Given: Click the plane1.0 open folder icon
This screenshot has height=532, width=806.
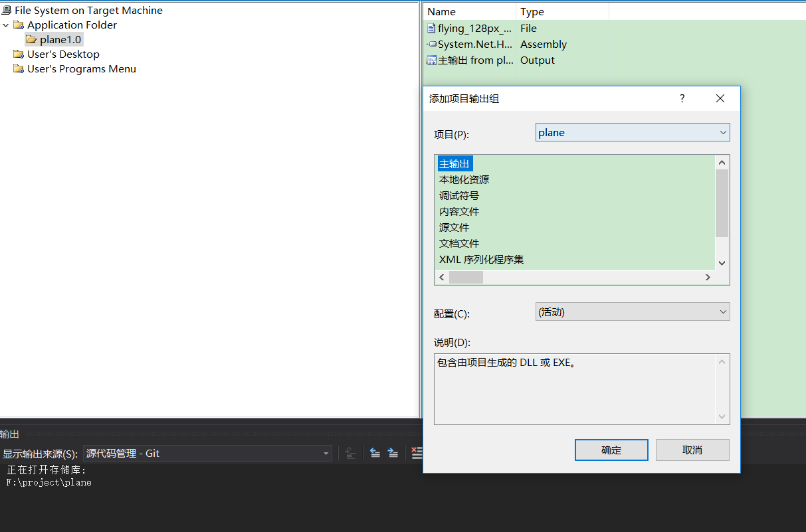Looking at the screenshot, I should 31,40.
